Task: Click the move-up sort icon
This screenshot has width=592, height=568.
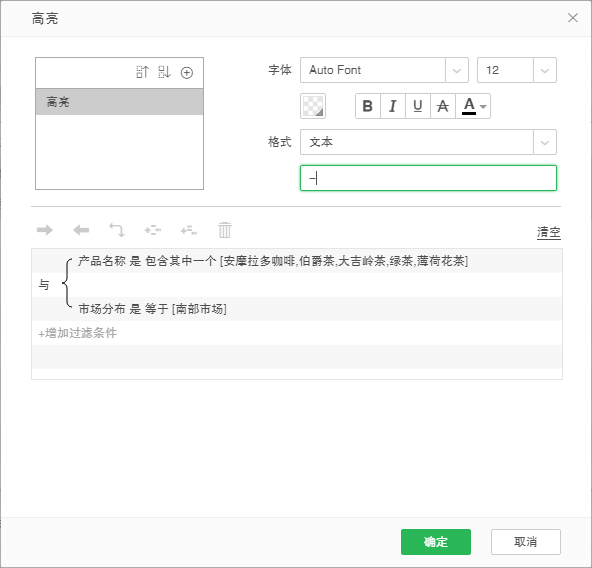Action: click(x=143, y=72)
